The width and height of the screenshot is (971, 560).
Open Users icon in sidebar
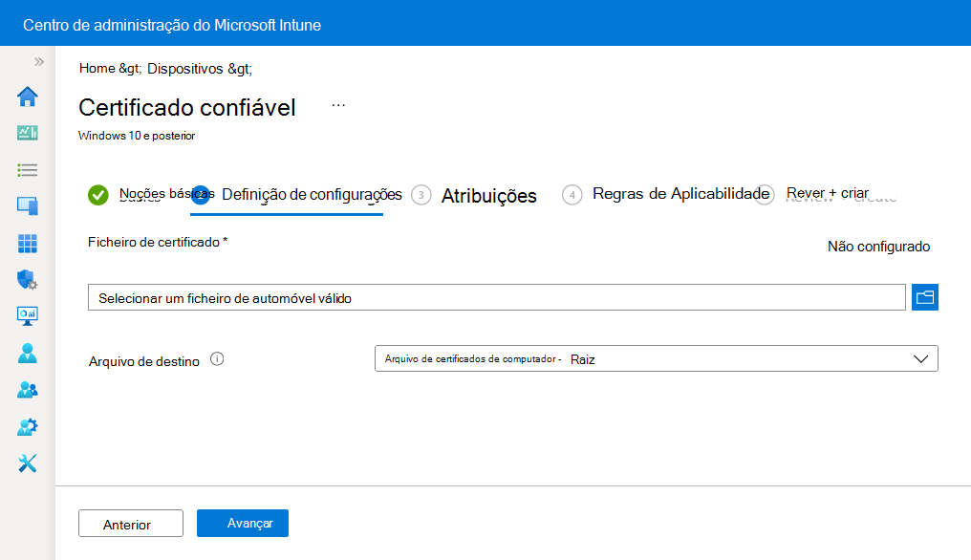tap(28, 353)
